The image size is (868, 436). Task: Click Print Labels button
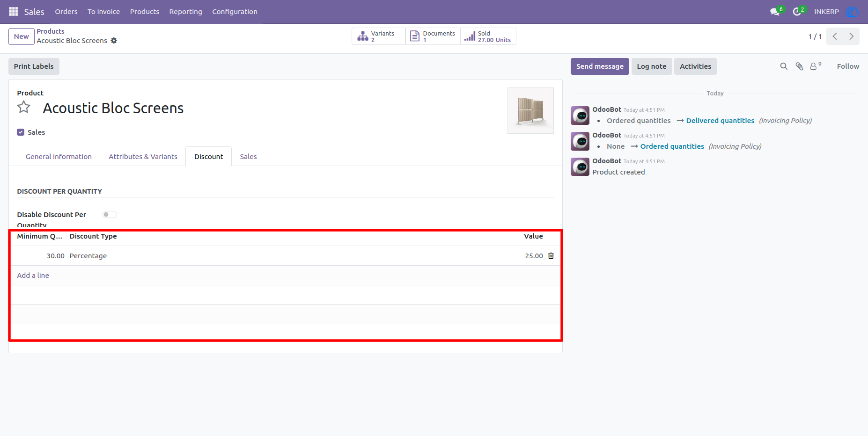34,66
